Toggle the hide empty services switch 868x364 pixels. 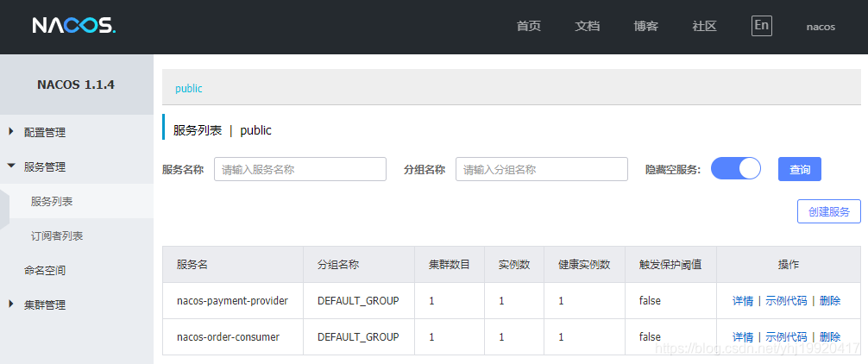point(736,169)
